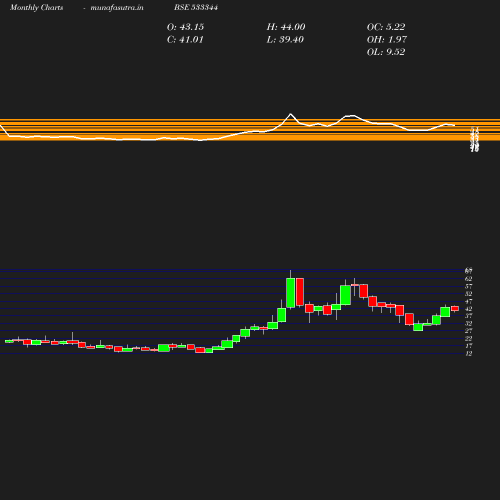This screenshot has height=500, width=500.
Task: Click the close value 'C: 41.01'
Action: click(x=185, y=40)
